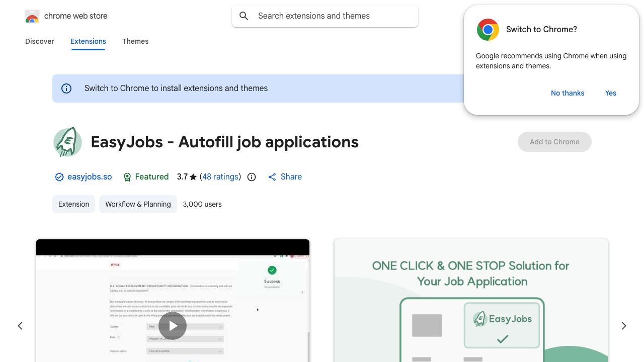Play the EasyJobs demo video
Image resolution: width=644 pixels, height=362 pixels.
coord(173,326)
